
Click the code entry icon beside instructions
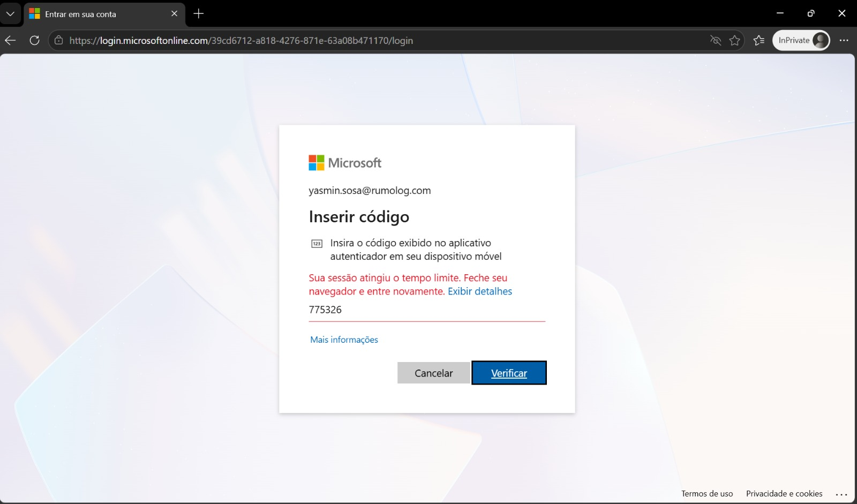click(317, 244)
